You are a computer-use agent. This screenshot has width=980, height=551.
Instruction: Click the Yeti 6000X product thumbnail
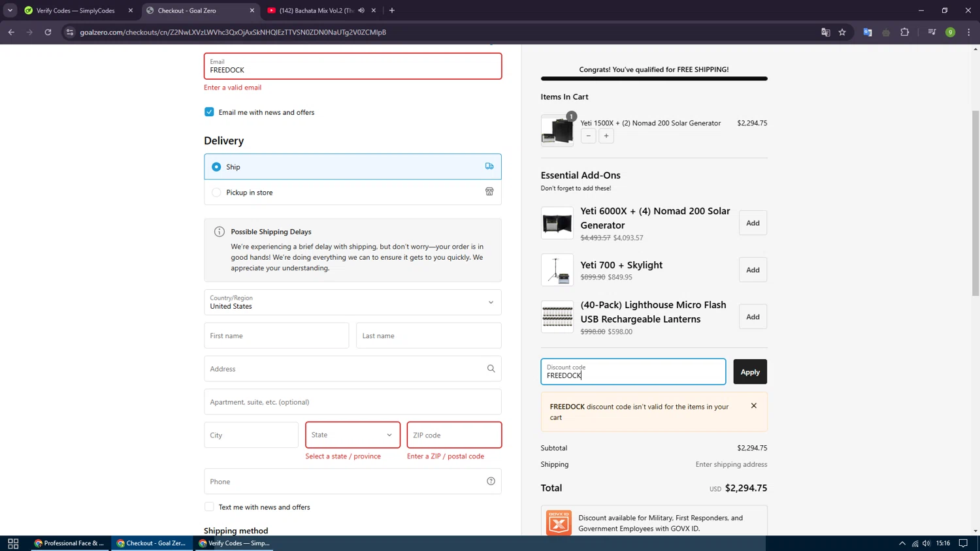pyautogui.click(x=557, y=223)
